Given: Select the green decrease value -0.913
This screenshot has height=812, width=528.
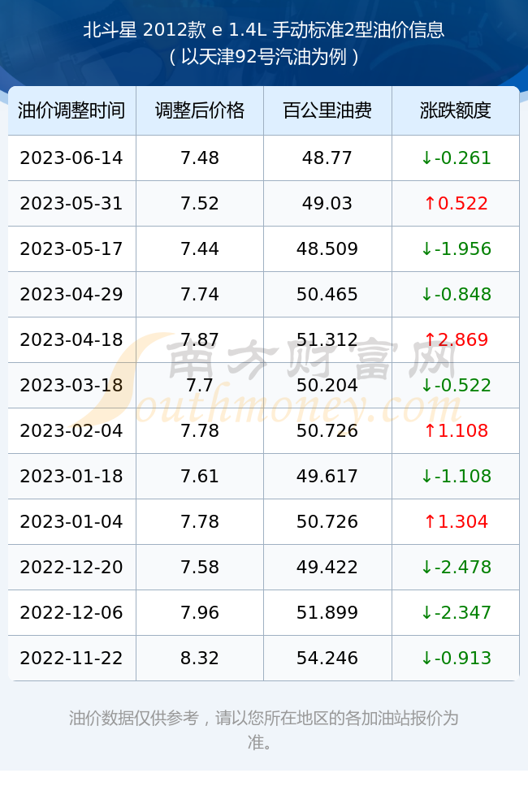Looking at the screenshot, I should coord(456,659).
